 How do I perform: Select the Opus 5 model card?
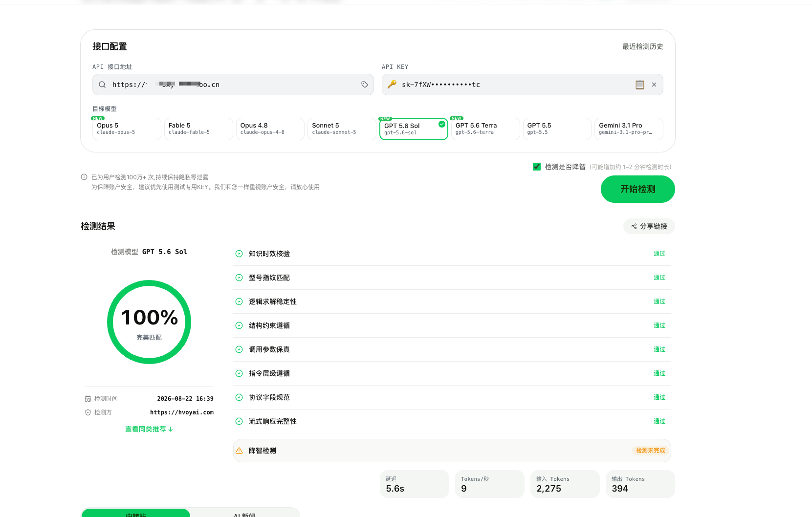coord(127,129)
